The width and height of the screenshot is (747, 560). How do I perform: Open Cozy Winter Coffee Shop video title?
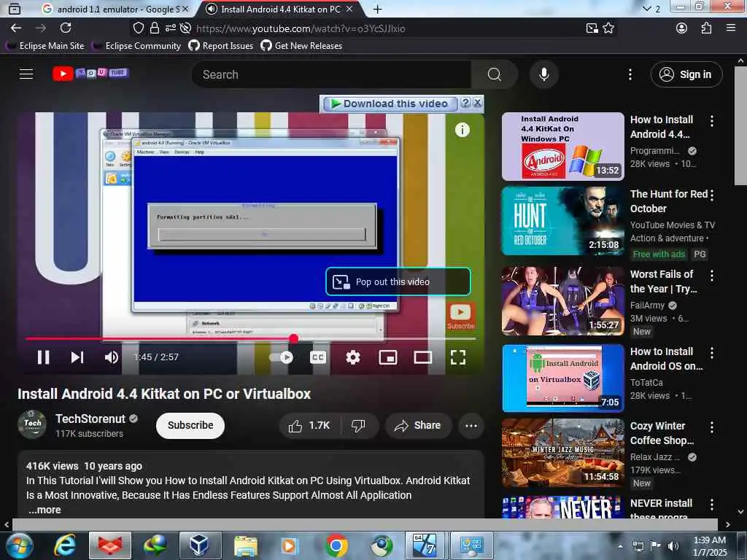(x=662, y=433)
